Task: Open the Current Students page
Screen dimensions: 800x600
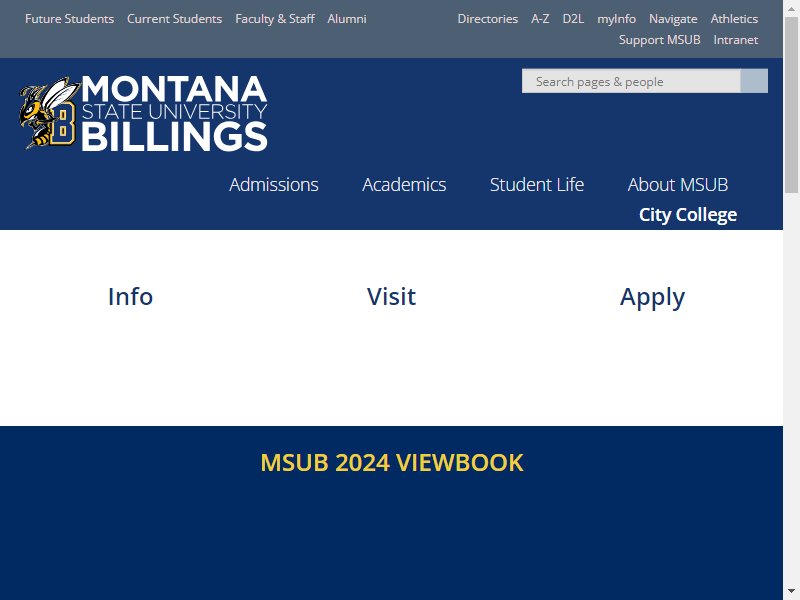Action: coord(174,19)
